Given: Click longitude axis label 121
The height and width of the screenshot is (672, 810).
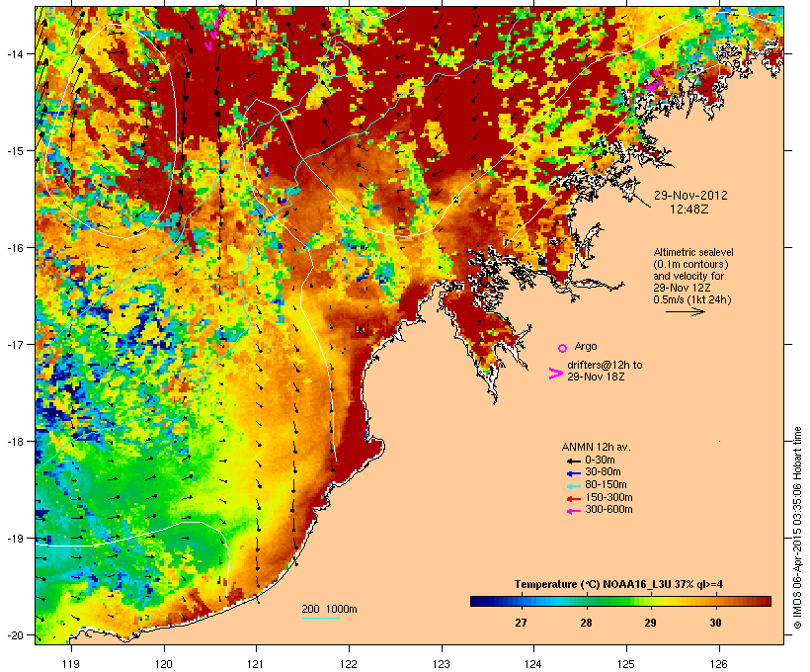Looking at the screenshot, I should [x=256, y=664].
